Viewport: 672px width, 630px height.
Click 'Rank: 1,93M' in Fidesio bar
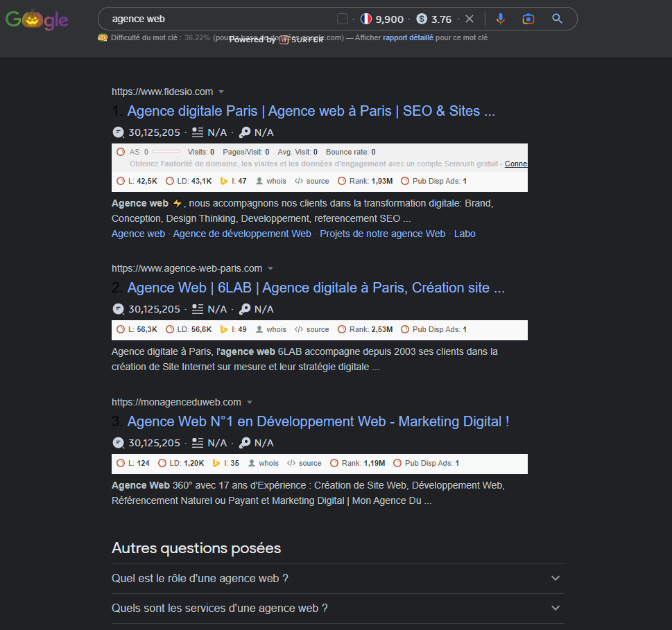pyautogui.click(x=365, y=181)
